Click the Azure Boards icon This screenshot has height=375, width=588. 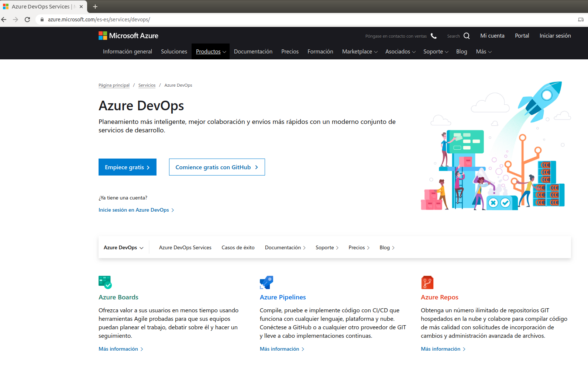click(x=105, y=282)
